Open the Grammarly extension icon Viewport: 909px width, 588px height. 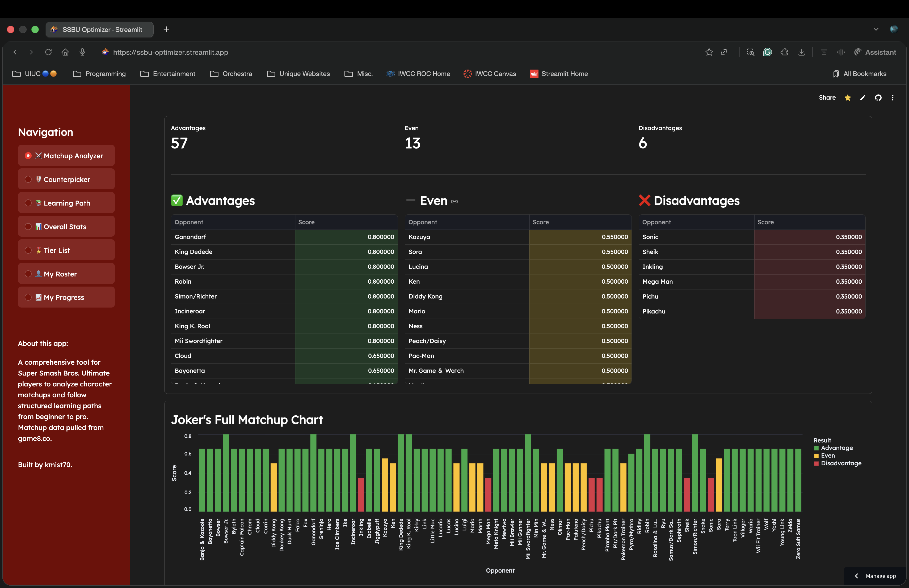(x=767, y=52)
